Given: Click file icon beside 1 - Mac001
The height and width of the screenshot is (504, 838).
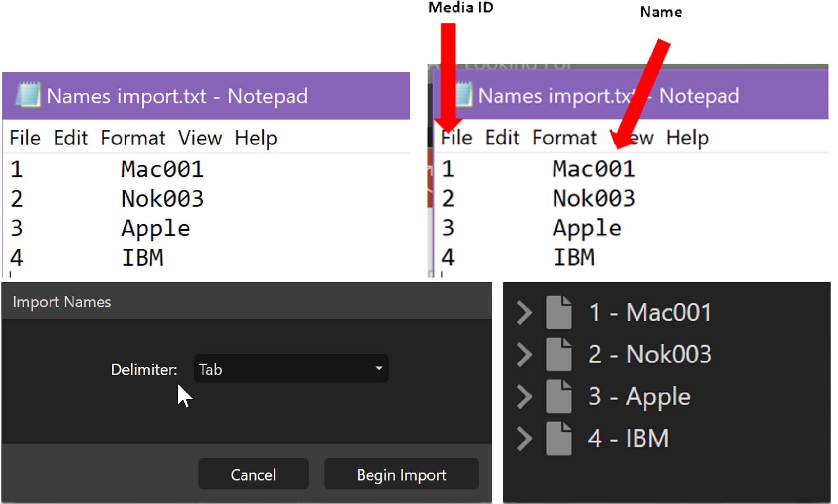Looking at the screenshot, I should (x=559, y=312).
